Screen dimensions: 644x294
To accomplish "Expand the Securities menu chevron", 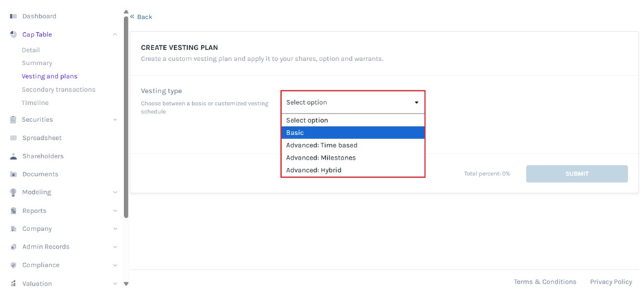I will [x=115, y=120].
